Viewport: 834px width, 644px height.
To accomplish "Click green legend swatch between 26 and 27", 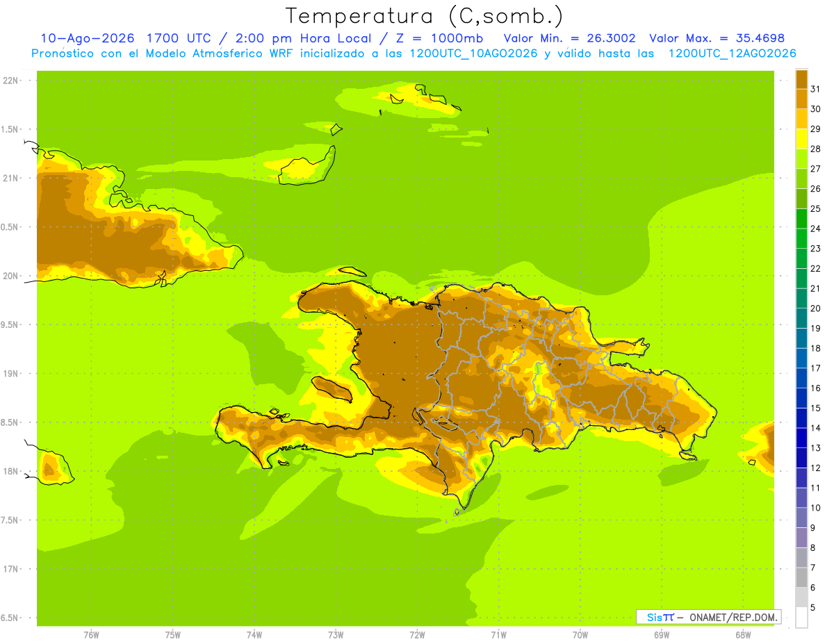I will point(801,179).
